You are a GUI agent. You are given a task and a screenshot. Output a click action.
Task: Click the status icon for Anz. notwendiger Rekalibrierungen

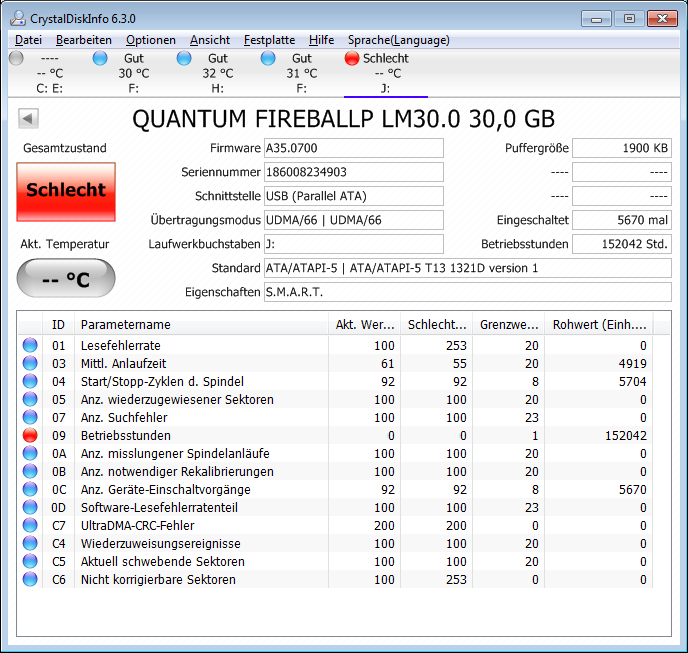point(30,471)
